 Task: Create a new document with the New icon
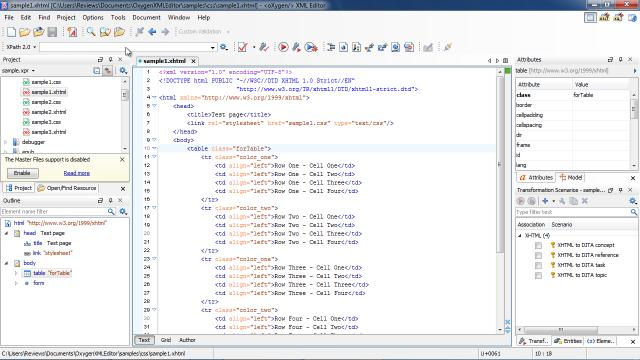[11, 32]
